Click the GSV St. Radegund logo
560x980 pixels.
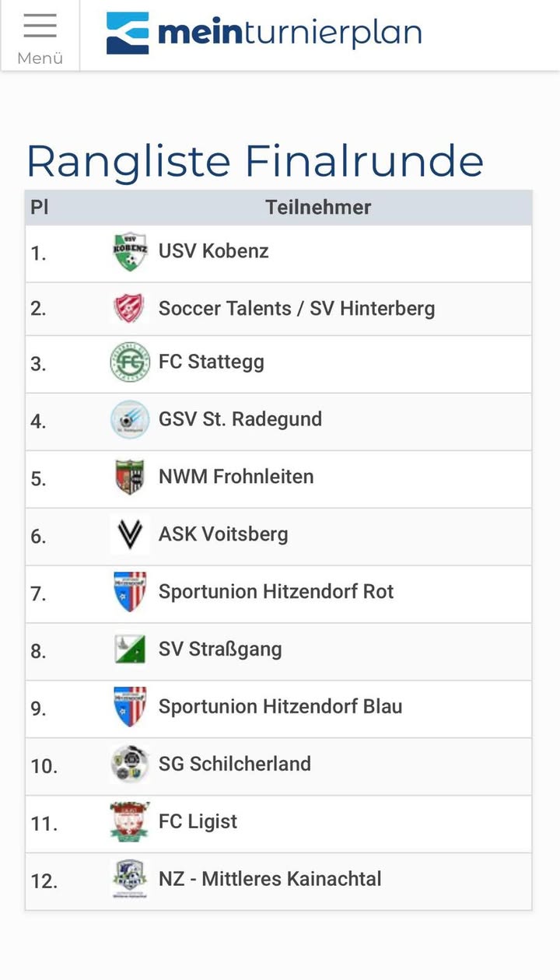pos(130,420)
